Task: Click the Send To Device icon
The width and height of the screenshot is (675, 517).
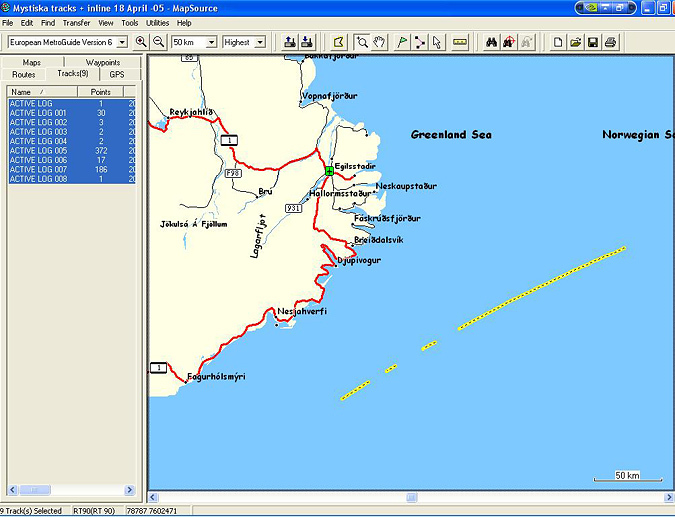Action: (290, 42)
